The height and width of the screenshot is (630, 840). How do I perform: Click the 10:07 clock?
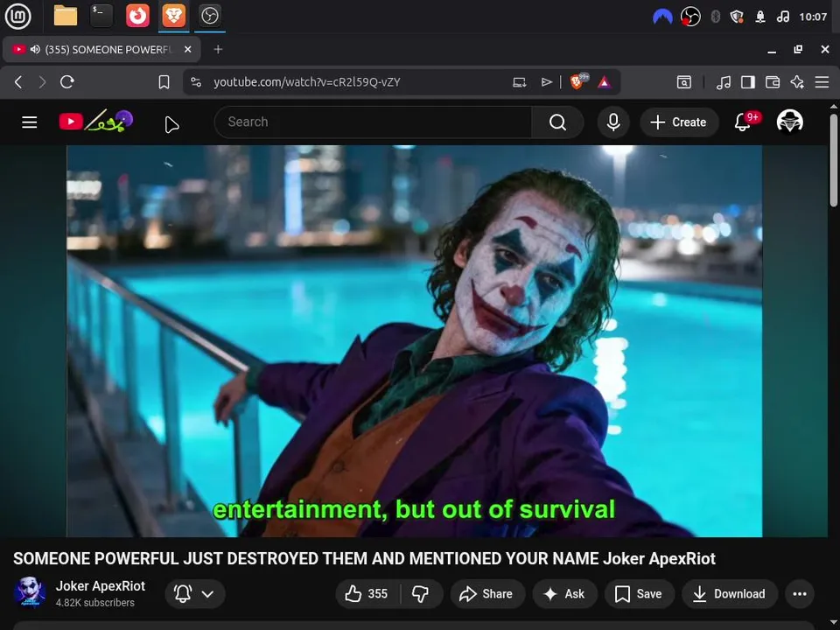[813, 17]
